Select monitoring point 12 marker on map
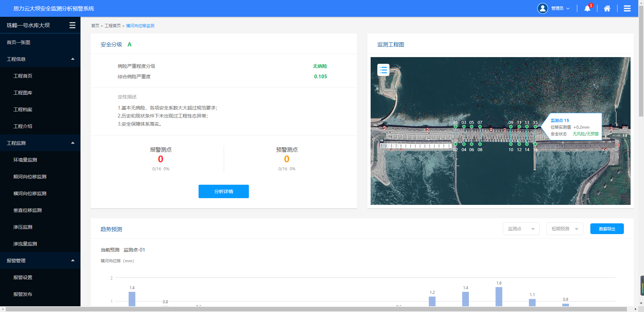Image resolution: width=644 pixels, height=312 pixels. 519,144
